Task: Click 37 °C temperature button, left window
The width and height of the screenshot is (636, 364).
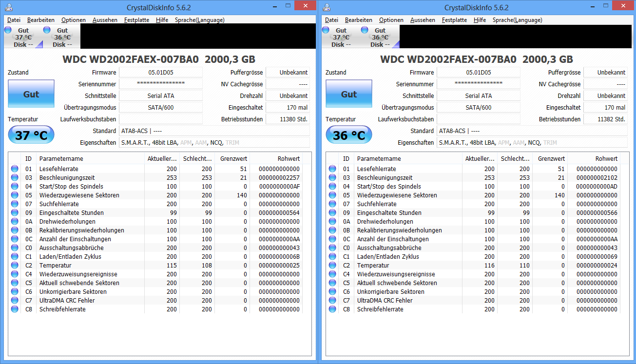Action: [31, 135]
